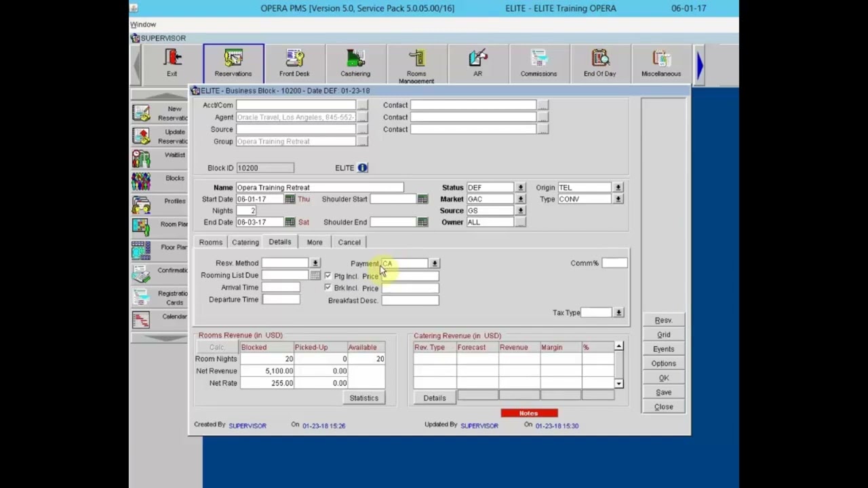Open Blocks from the sidebar
Image resolution: width=868 pixels, height=488 pixels.
[159, 182]
